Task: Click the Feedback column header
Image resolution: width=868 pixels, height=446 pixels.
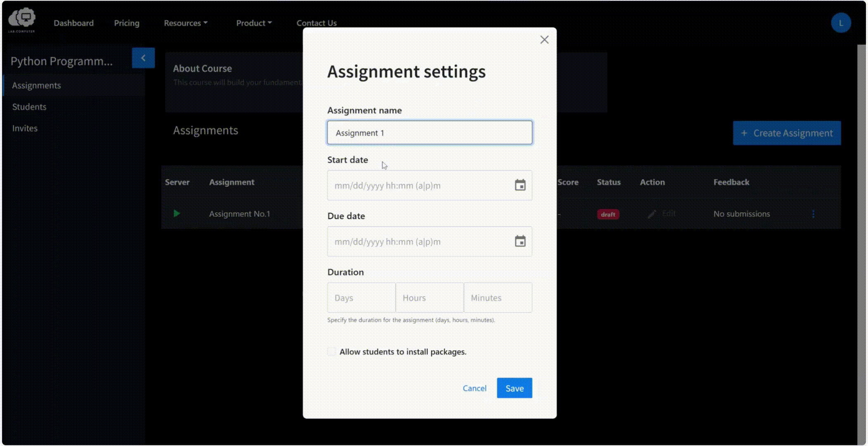Action: pyautogui.click(x=731, y=182)
